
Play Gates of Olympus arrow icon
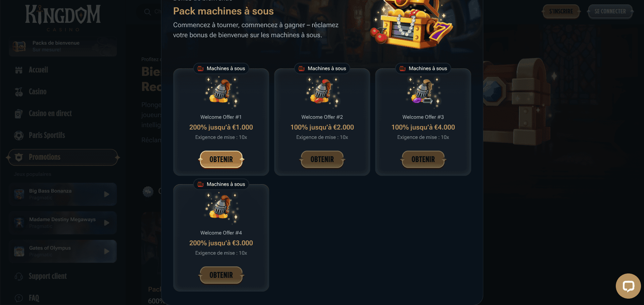(106, 251)
